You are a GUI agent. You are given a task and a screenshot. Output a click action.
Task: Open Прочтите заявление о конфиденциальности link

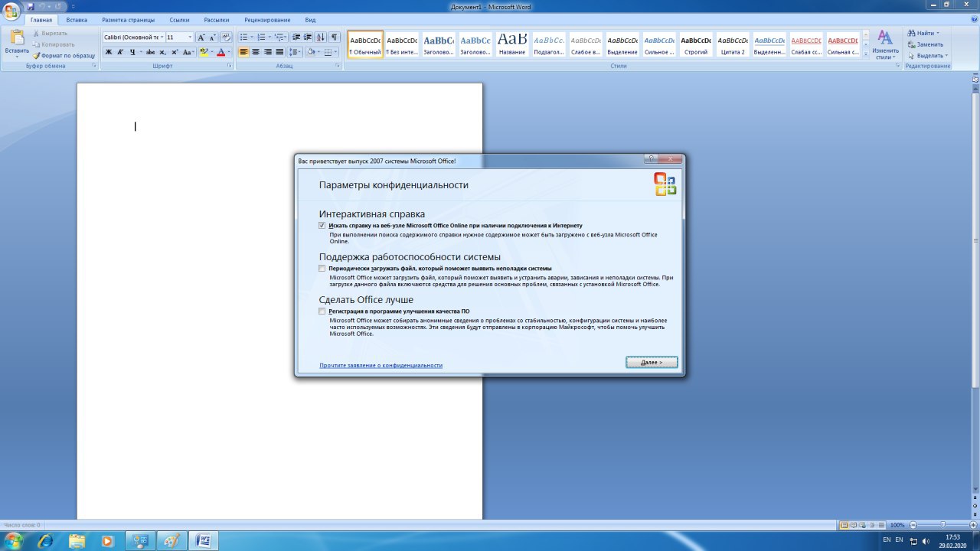coord(381,366)
